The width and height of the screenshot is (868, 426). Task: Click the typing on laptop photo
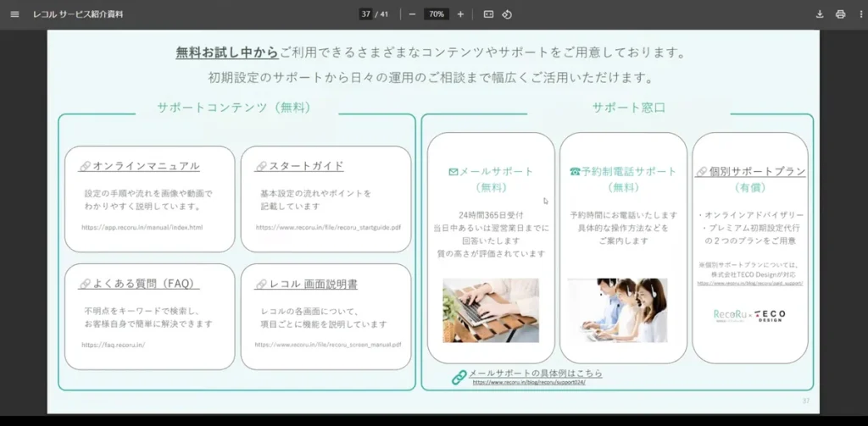[x=491, y=310]
